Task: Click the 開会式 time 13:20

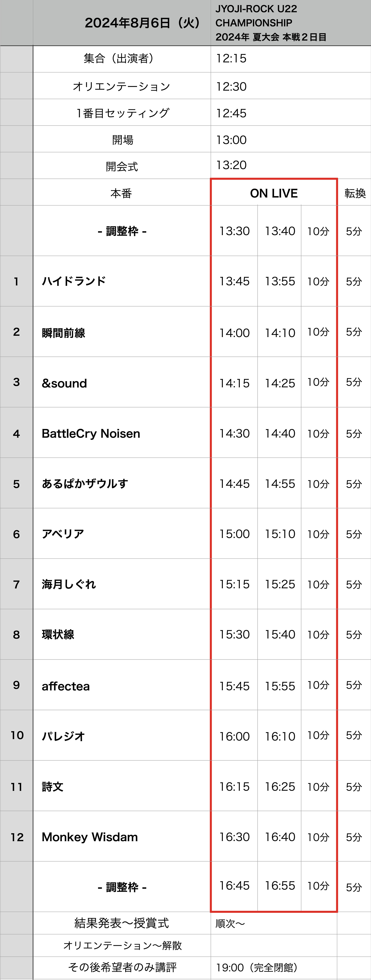Action: coord(231,165)
